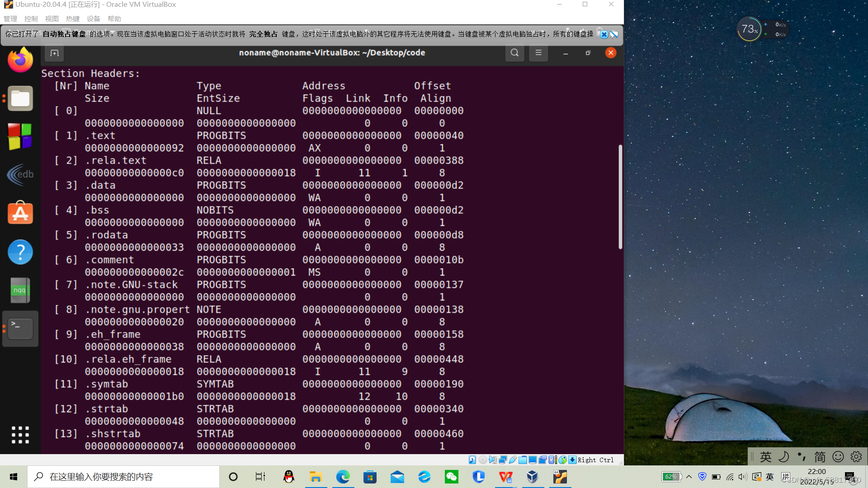Open terminal hamburger menu
The height and width of the screenshot is (488, 868).
pyautogui.click(x=538, y=53)
